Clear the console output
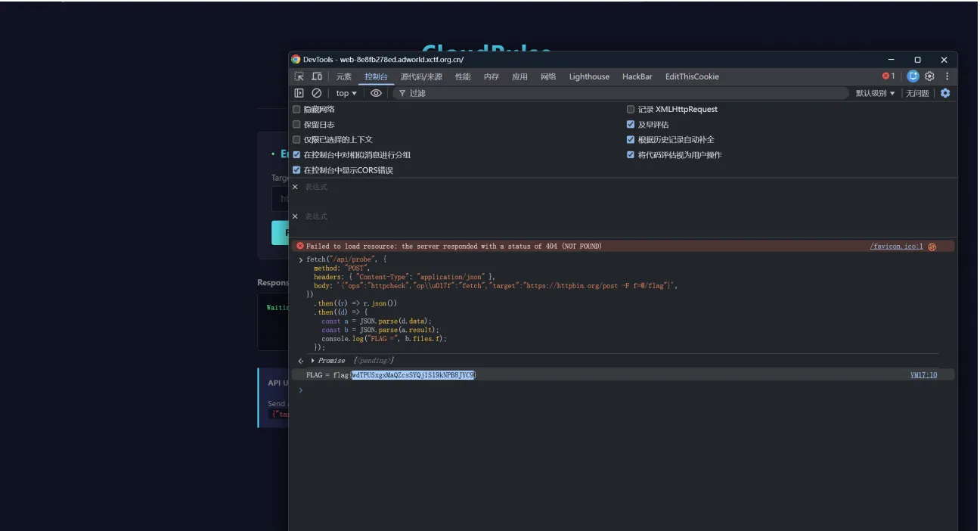980x531 pixels. point(317,93)
